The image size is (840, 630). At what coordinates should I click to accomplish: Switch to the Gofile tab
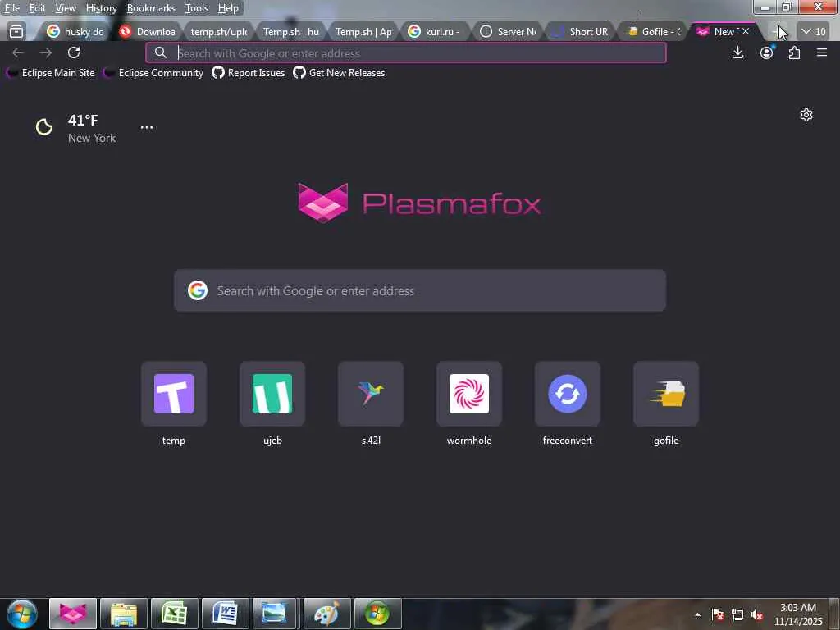652,32
